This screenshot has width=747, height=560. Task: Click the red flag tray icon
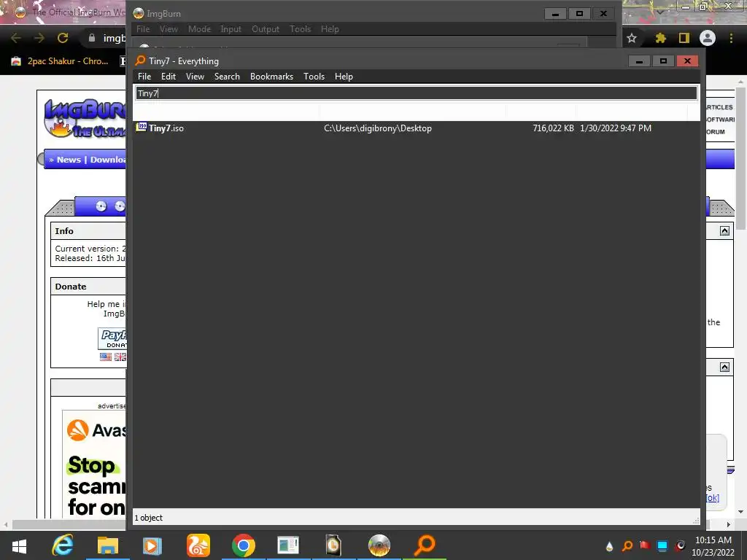click(645, 545)
